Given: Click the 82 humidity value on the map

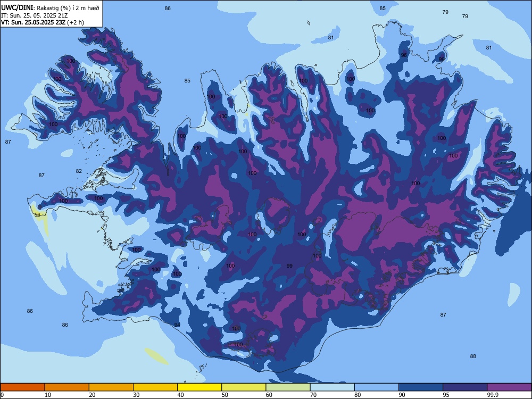Looking at the screenshot, I should 79,171.
